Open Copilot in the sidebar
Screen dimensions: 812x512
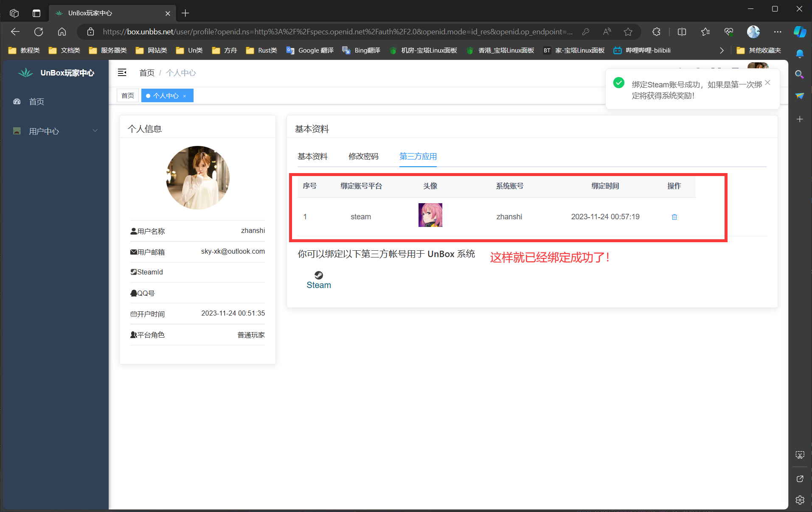800,32
